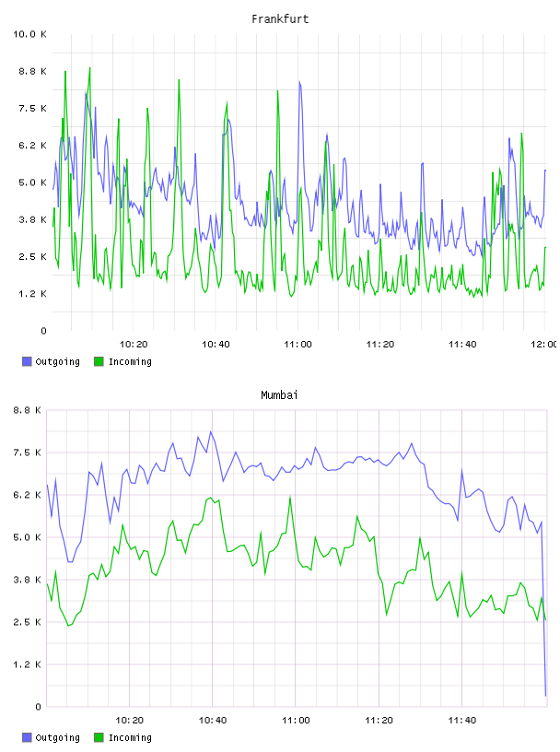Click Mumbai's green Incoming legend swatch
The image size is (560, 752).
[x=99, y=737]
